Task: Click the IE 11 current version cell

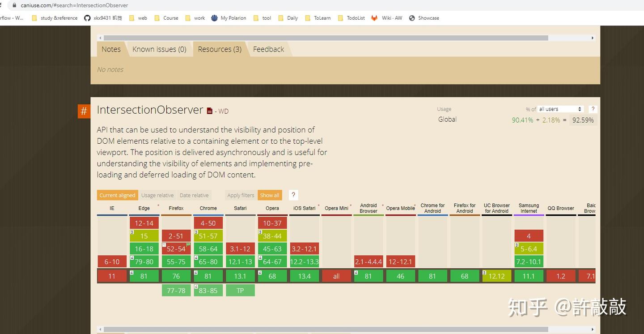Action: coord(112,276)
